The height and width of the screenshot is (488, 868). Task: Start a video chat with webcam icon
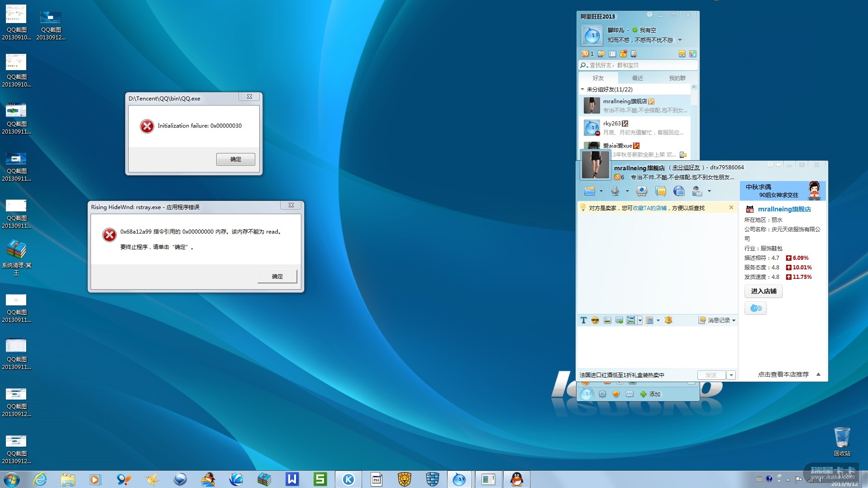click(641, 191)
